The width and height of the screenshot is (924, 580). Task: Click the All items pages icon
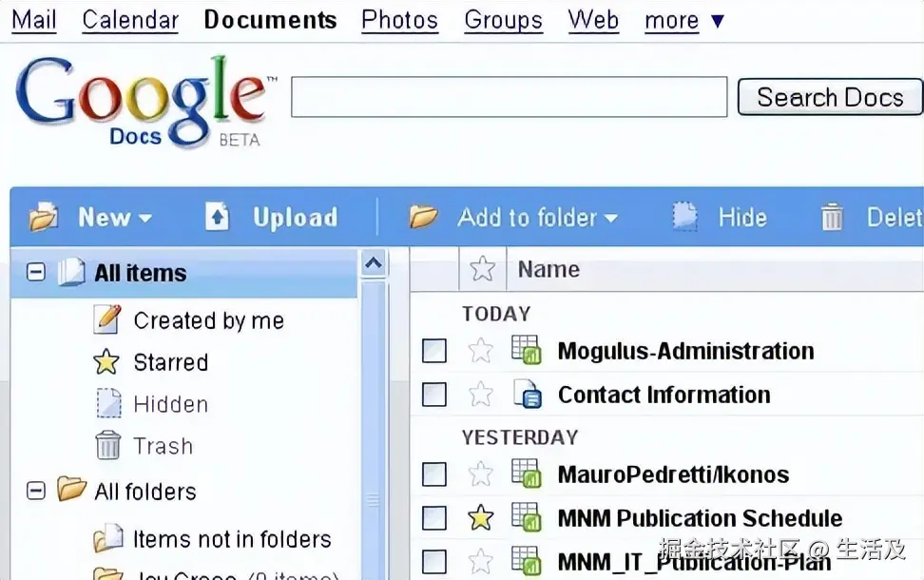71,272
